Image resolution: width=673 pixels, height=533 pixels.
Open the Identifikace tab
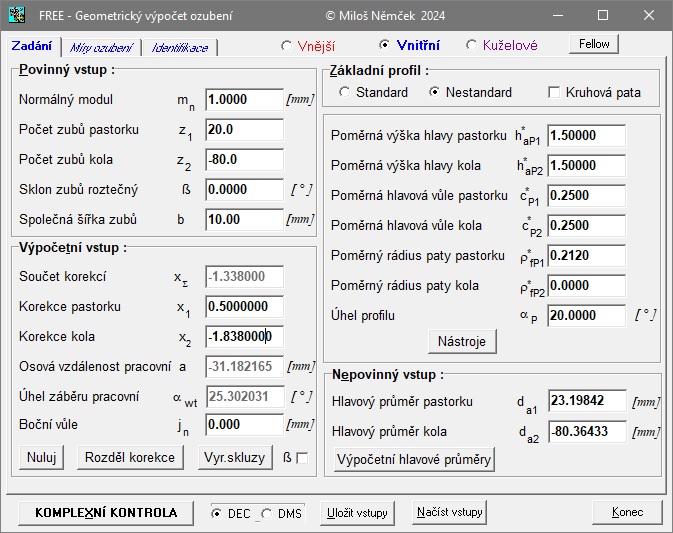tap(180, 47)
